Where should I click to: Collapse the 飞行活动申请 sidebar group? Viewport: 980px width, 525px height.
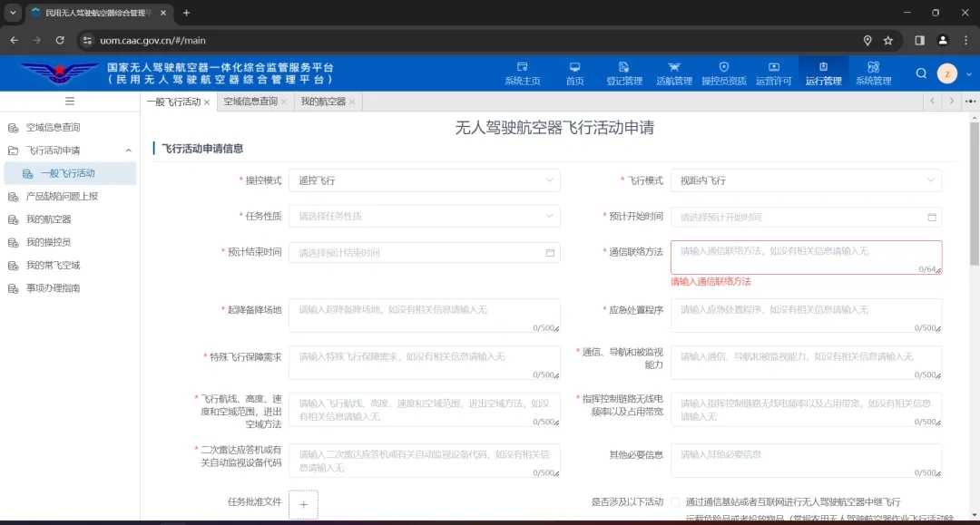point(128,151)
